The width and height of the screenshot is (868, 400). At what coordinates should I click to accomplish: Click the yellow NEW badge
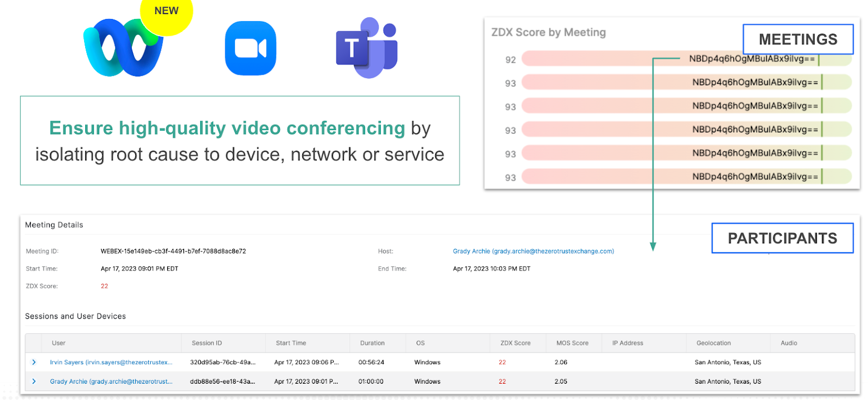point(167,12)
